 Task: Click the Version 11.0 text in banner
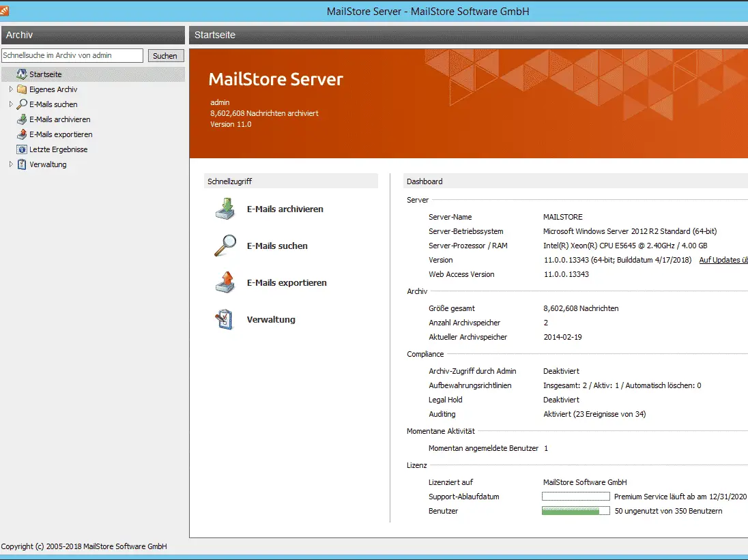pyautogui.click(x=231, y=124)
